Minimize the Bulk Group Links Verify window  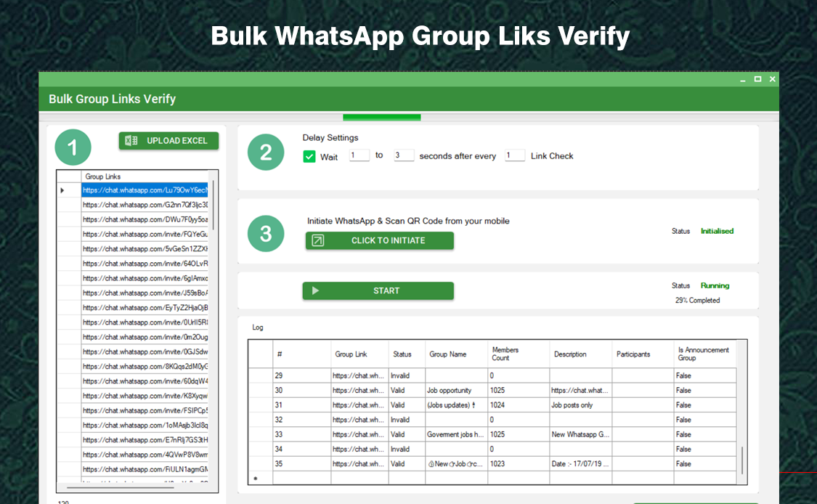pyautogui.click(x=742, y=79)
